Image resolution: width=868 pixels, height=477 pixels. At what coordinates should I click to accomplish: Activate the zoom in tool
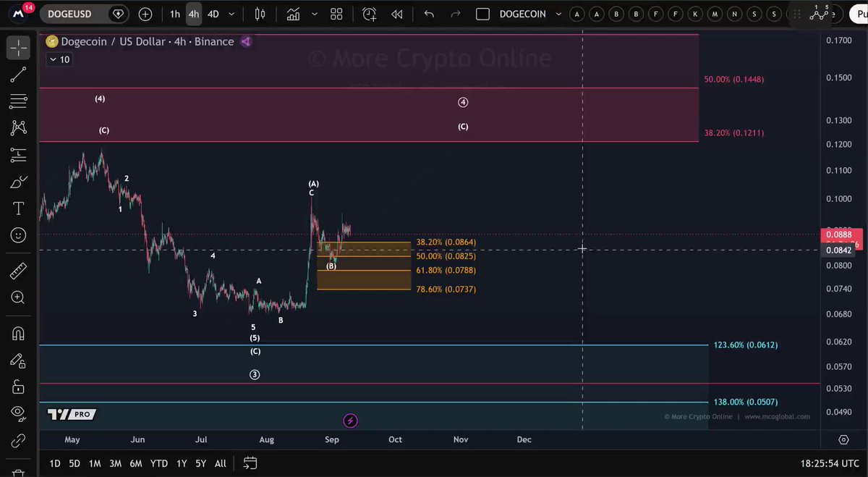click(18, 297)
